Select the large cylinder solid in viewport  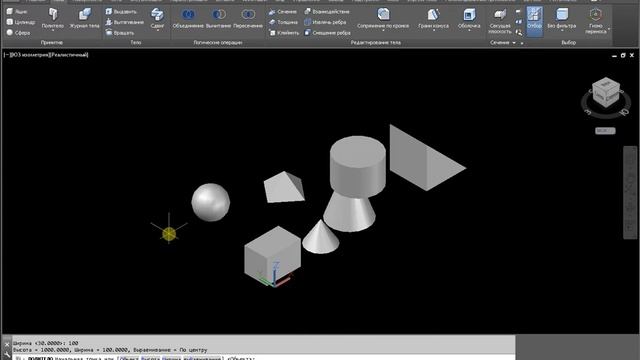click(358, 167)
